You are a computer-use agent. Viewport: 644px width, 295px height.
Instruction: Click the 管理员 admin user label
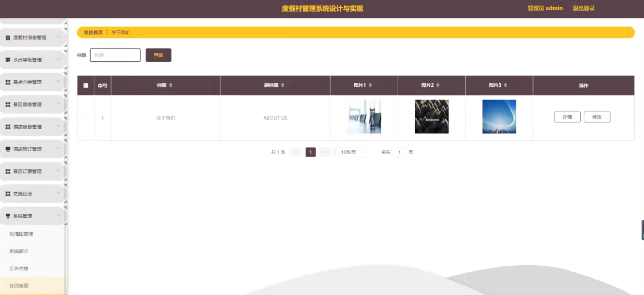[x=545, y=8]
